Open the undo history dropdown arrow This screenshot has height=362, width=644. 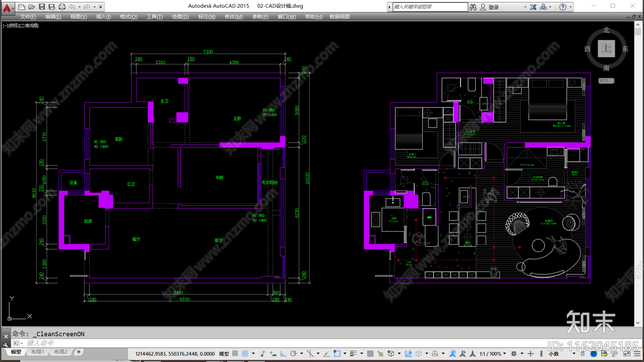coord(79,7)
